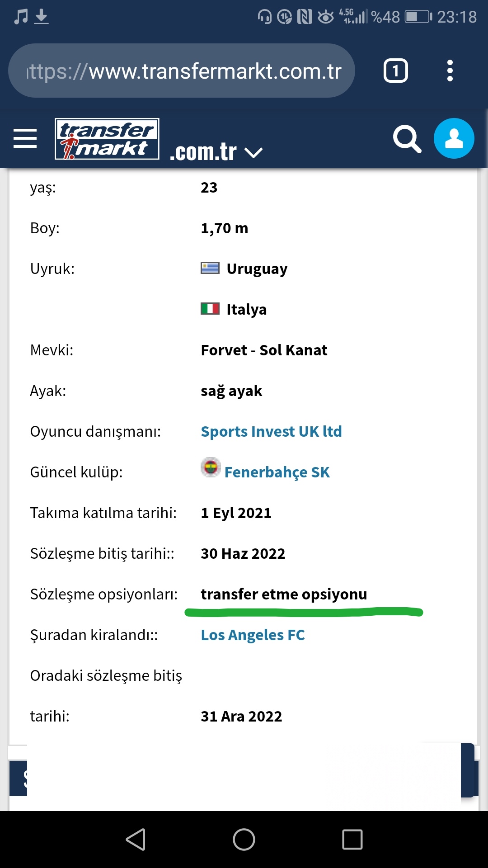
Task: Tap the Italy flag icon
Action: pyautogui.click(x=210, y=309)
